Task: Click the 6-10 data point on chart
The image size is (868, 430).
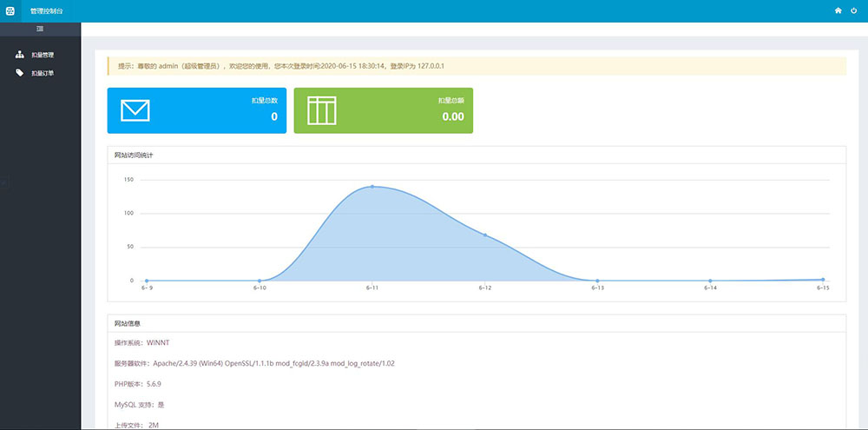Action: tap(259, 281)
